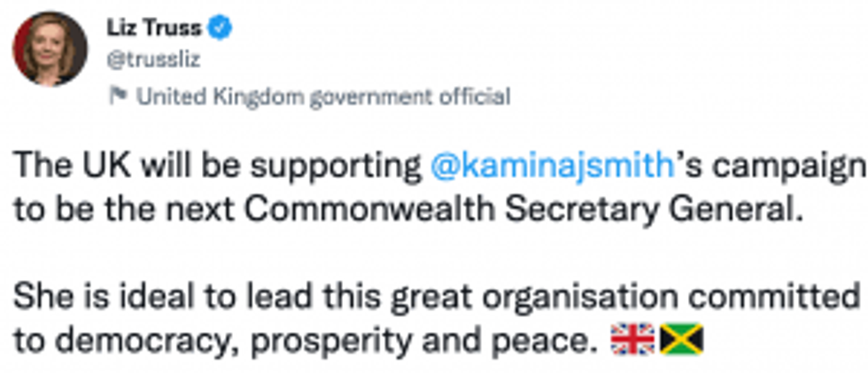Click Liz Truss's profile photo
This screenshot has width=868, height=373.
coord(50,49)
